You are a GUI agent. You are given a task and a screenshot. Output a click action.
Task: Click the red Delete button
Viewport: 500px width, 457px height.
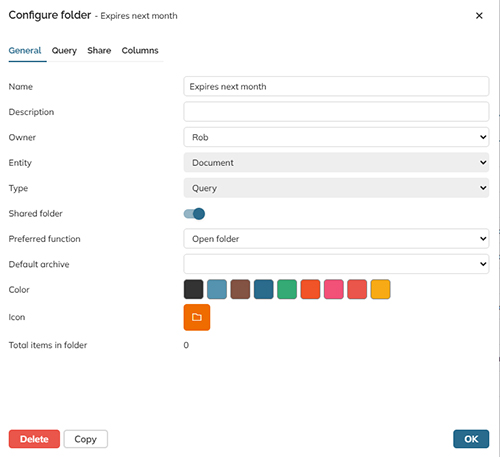click(34, 439)
